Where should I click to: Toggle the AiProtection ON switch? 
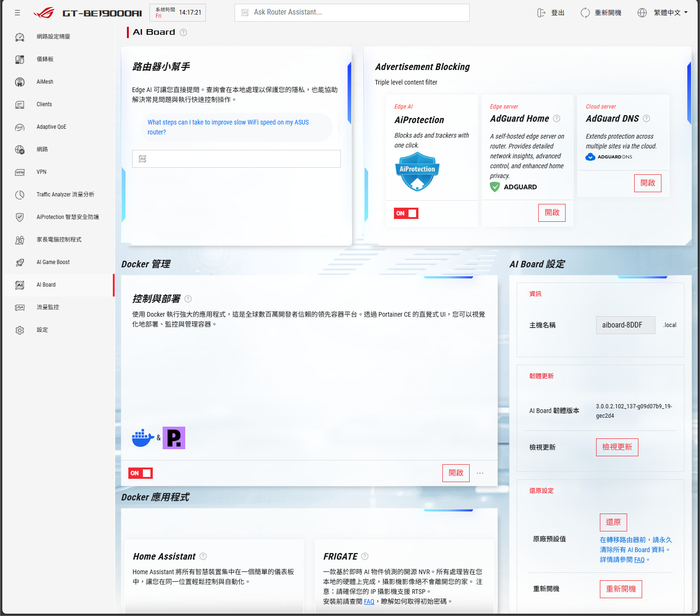point(406,213)
